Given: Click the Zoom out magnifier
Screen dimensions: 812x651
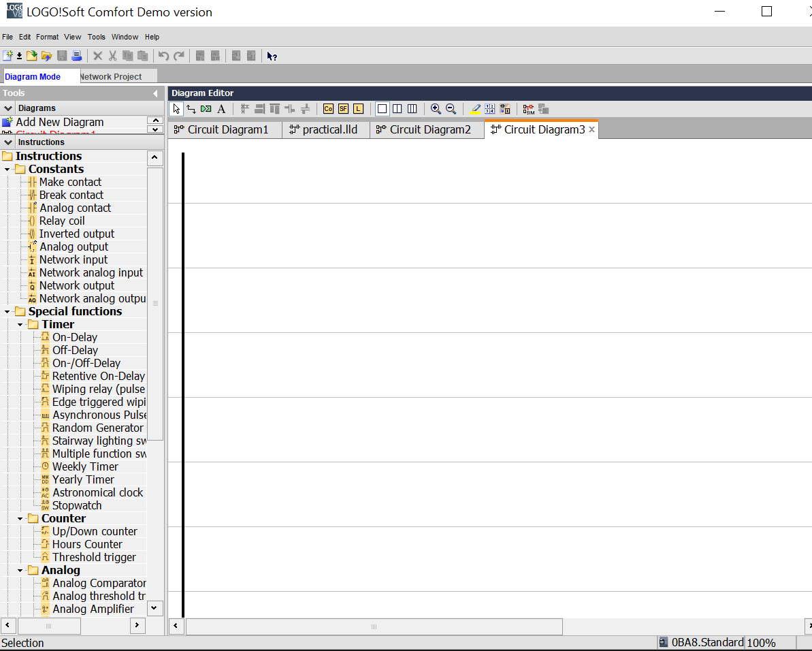Looking at the screenshot, I should click(451, 109).
